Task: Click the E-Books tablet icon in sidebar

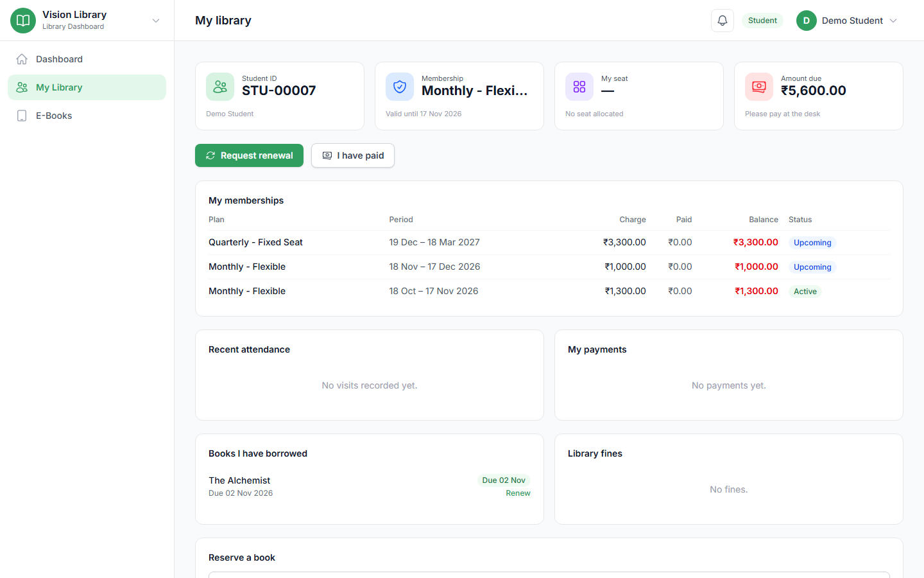Action: pos(22,116)
